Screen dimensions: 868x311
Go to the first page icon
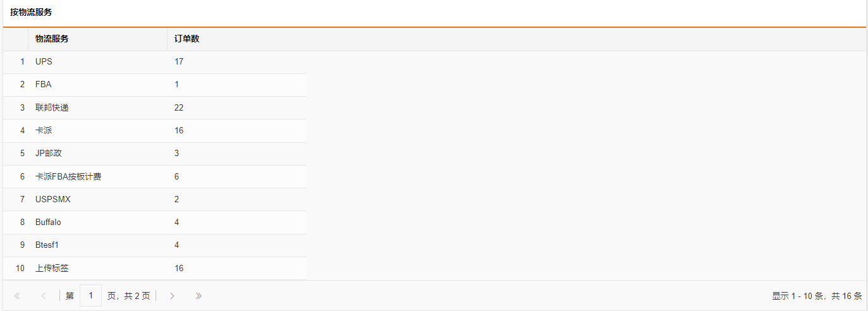coord(17,296)
